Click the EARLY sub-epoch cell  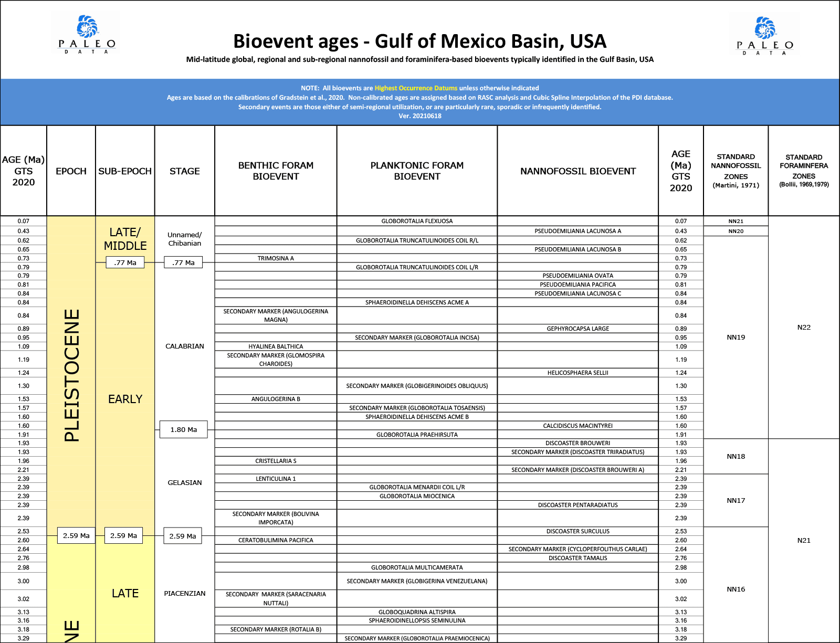125,399
